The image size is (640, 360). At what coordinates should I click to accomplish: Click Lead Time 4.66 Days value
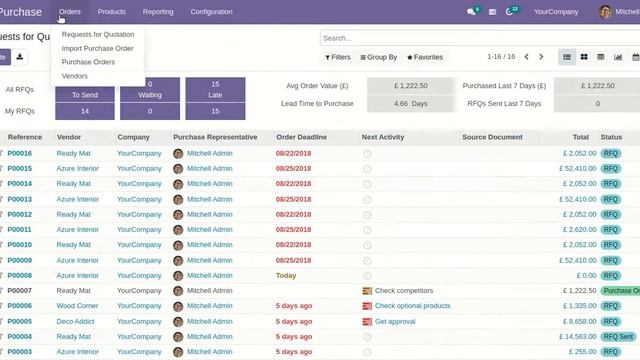(411, 104)
